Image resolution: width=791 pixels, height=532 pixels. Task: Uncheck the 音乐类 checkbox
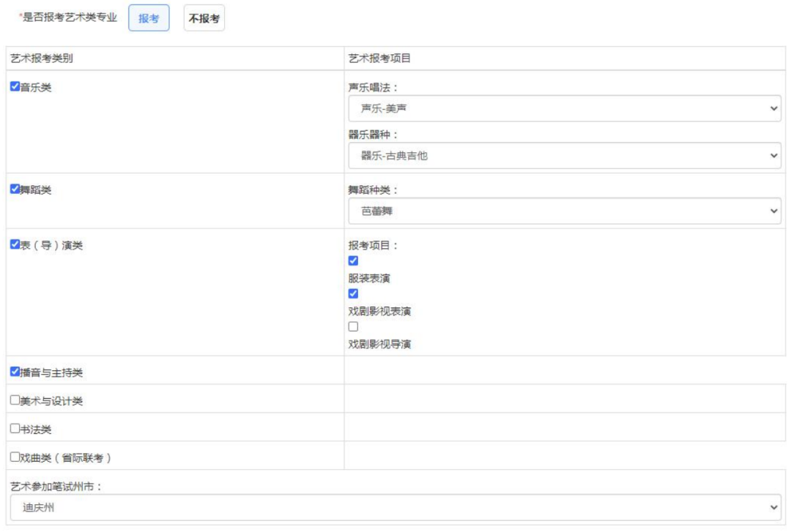coord(15,87)
